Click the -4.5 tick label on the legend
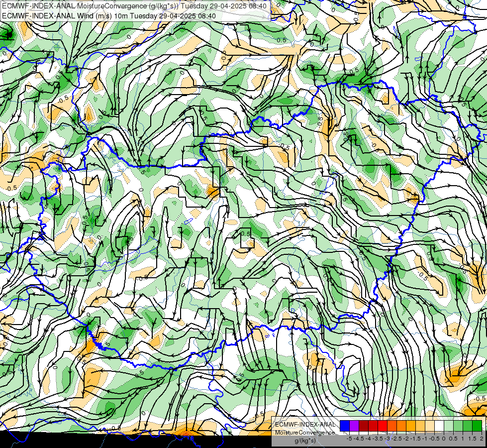The image size is (487, 448). tap(359, 439)
